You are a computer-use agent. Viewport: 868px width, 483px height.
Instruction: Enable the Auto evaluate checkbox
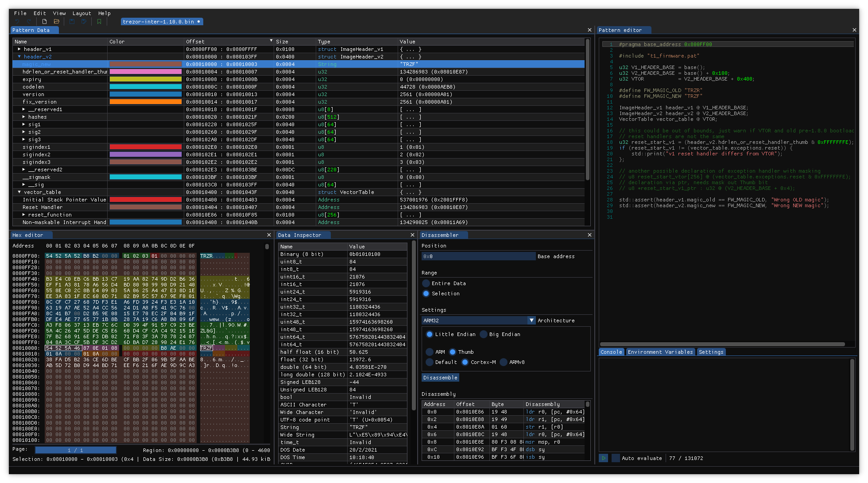616,458
